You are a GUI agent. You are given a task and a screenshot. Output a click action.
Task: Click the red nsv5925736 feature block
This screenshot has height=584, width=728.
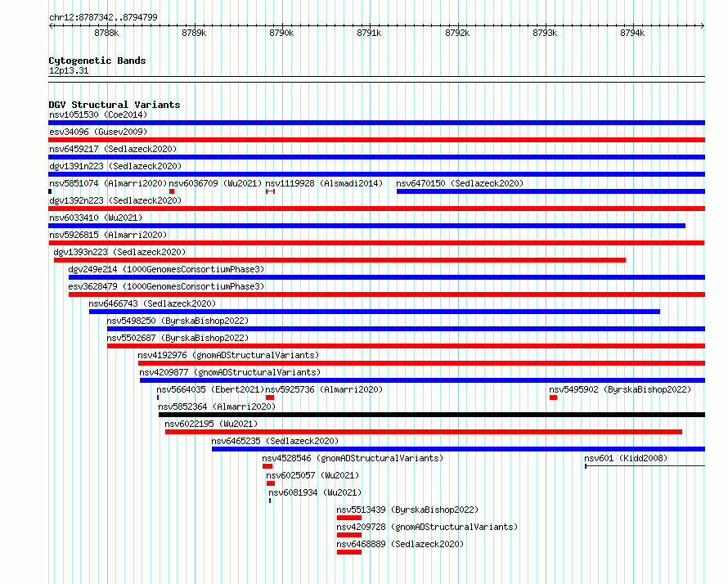pyautogui.click(x=270, y=398)
